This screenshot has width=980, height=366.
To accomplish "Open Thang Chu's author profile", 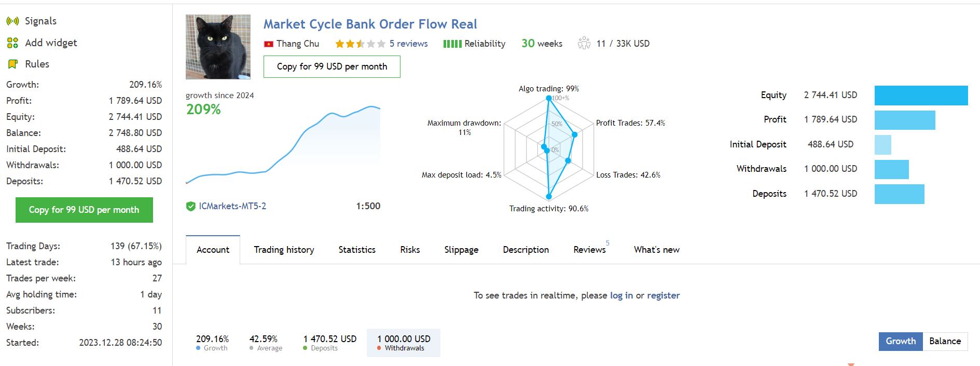I will coord(298,44).
